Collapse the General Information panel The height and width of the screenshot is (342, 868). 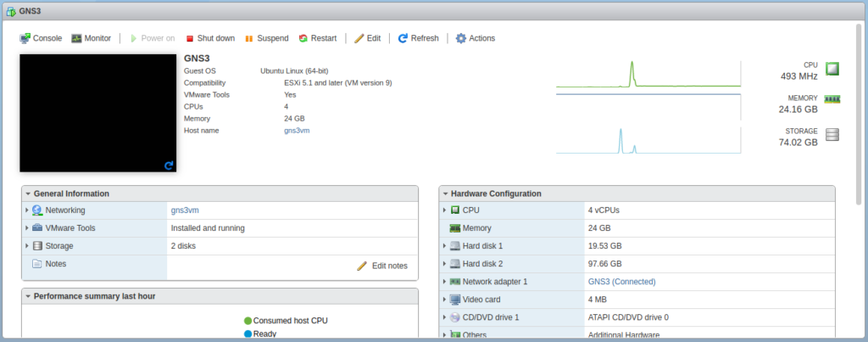point(28,193)
